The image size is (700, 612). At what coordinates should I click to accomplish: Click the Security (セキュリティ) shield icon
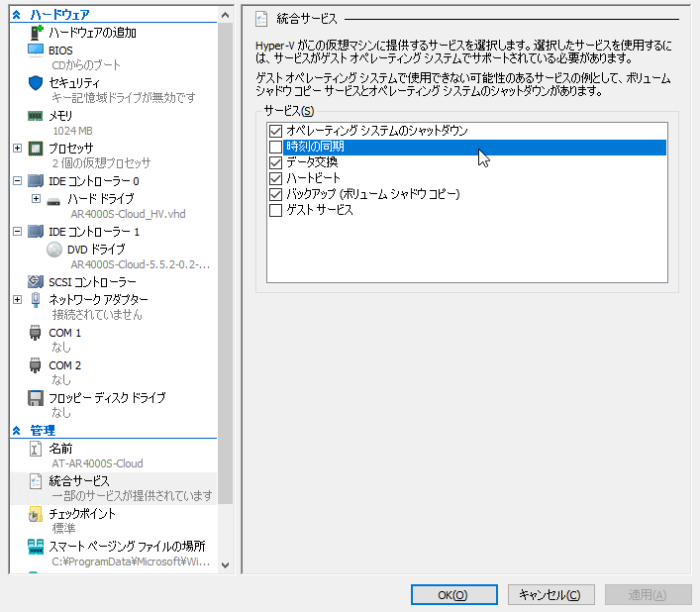point(36,83)
